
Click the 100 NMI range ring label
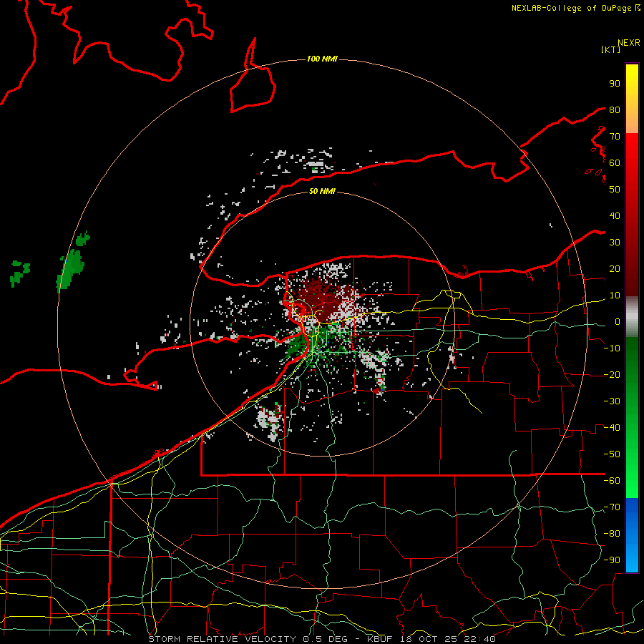point(322,59)
